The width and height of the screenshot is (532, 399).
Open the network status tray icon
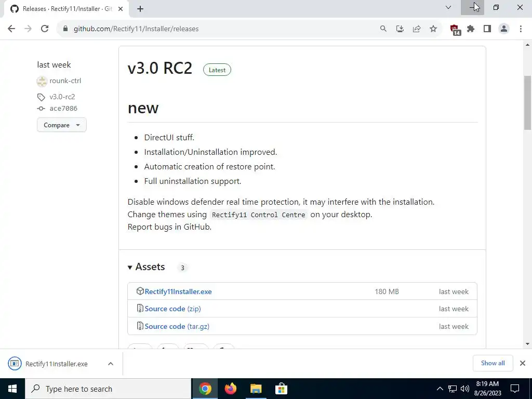pyautogui.click(x=453, y=389)
